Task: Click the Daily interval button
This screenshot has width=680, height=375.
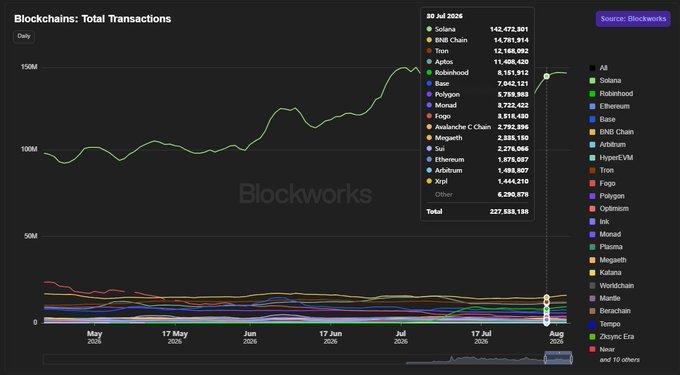Action: click(x=24, y=36)
